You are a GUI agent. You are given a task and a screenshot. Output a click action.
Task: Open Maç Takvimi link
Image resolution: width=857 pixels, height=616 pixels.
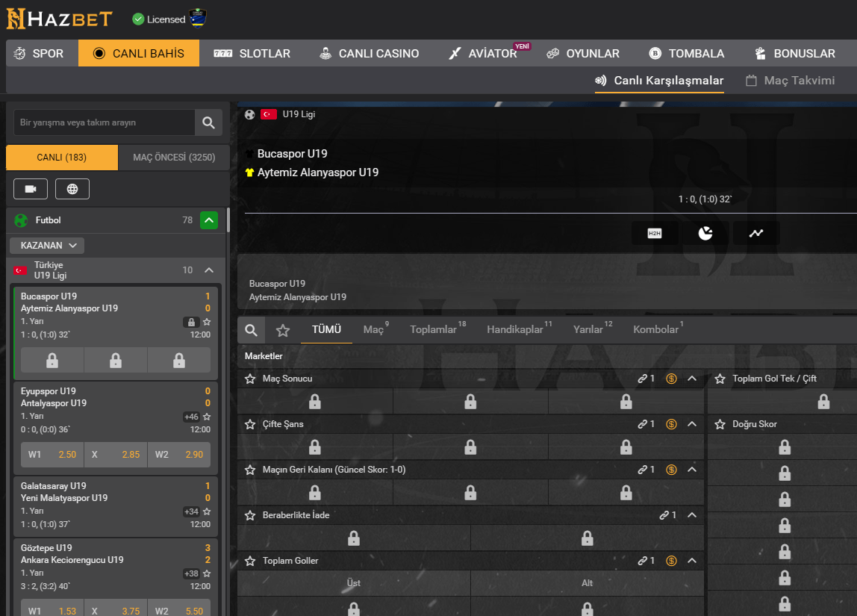click(791, 81)
